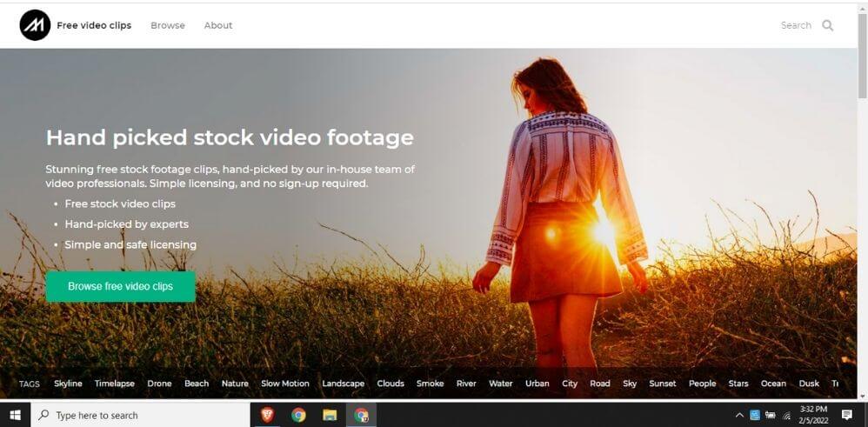Click the site Search field
Image resolution: width=868 pixels, height=427 pixels.
point(795,25)
